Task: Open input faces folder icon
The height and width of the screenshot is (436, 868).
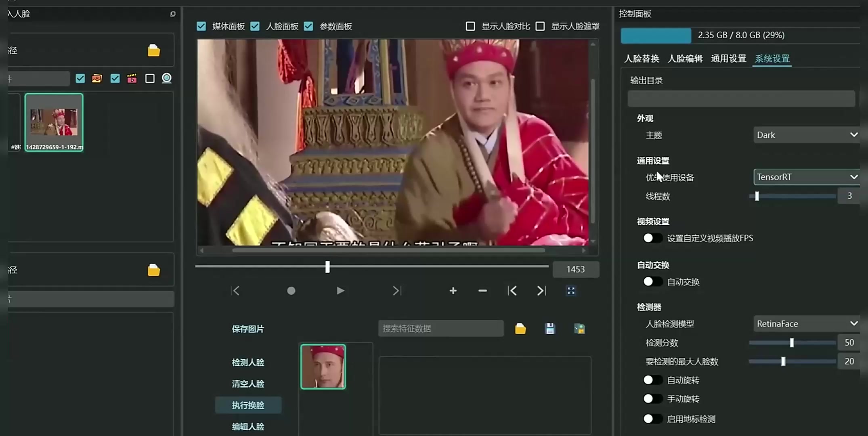Action: coord(153,270)
